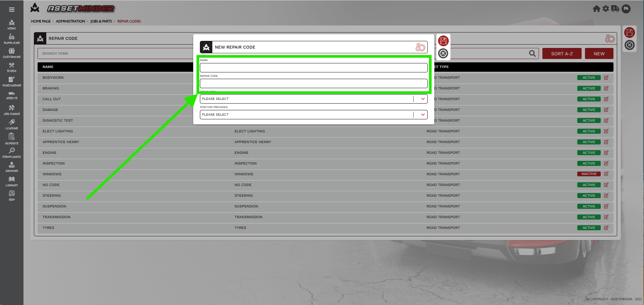This screenshot has height=305, width=644.
Task: Toggle Active status for Steering row
Action: (589, 196)
